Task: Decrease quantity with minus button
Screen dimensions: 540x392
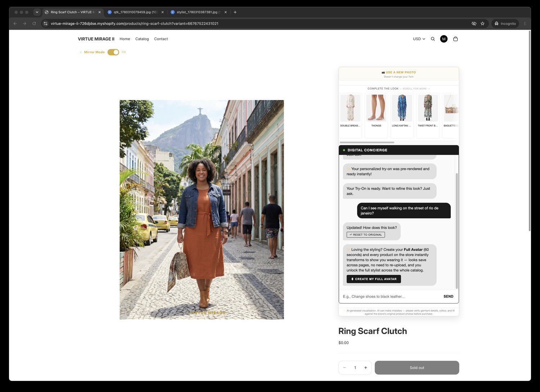Action: click(x=345, y=368)
